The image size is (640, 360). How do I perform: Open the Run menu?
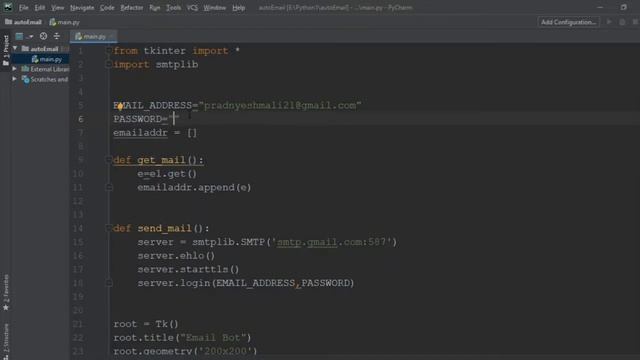(x=155, y=8)
